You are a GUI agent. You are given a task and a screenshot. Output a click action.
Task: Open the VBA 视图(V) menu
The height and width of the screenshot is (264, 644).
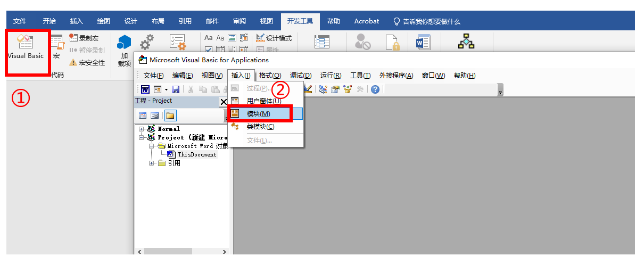pyautogui.click(x=212, y=76)
